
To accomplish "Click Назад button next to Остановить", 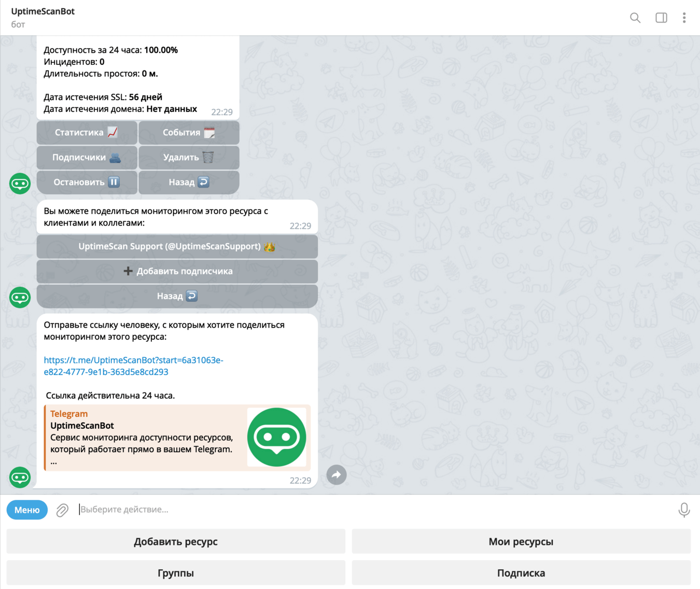I will [189, 183].
